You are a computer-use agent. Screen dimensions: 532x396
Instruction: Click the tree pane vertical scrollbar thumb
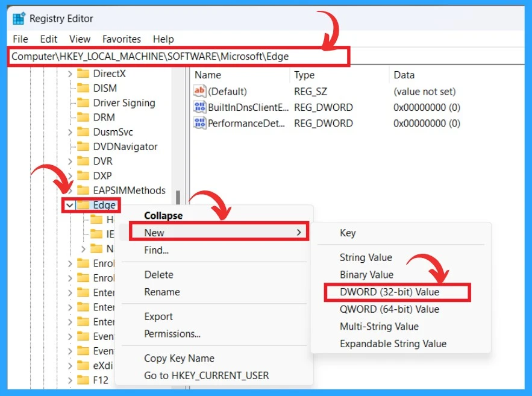coord(178,198)
